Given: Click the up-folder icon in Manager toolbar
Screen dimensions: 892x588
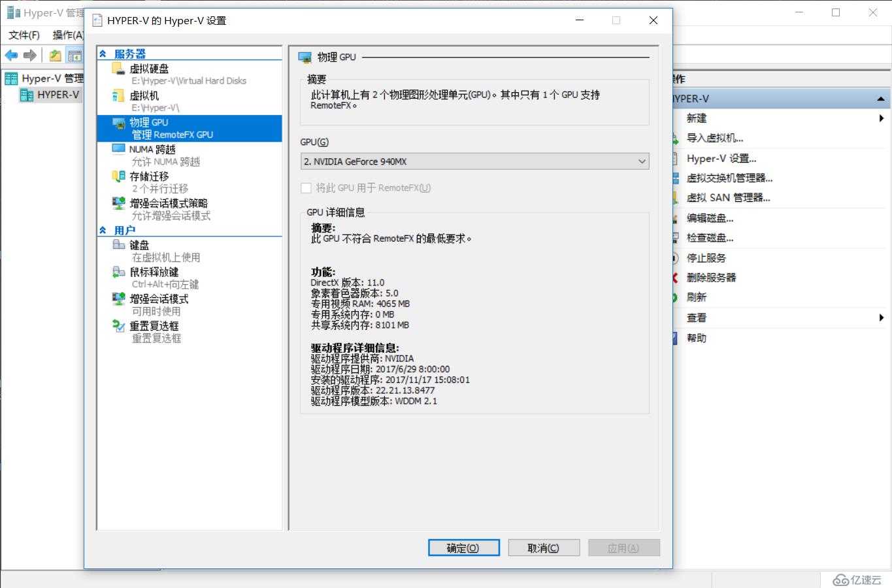Looking at the screenshot, I should coord(56,56).
